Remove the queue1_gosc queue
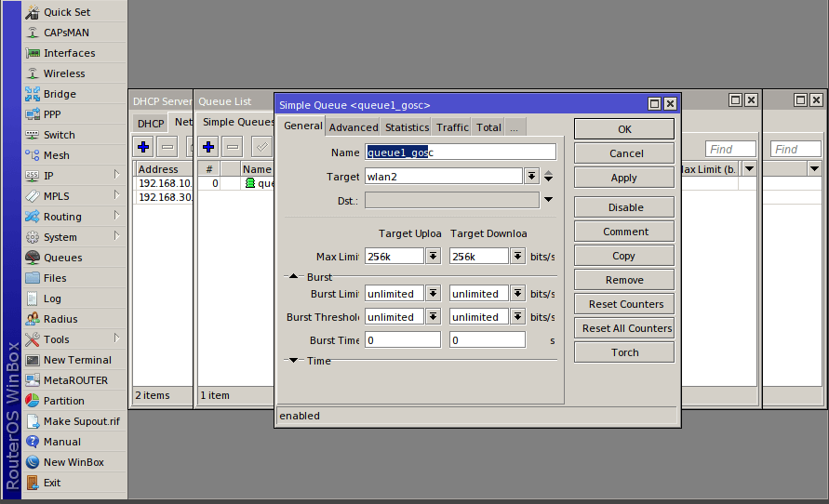Screen dimensions: 829x504 click(x=624, y=280)
